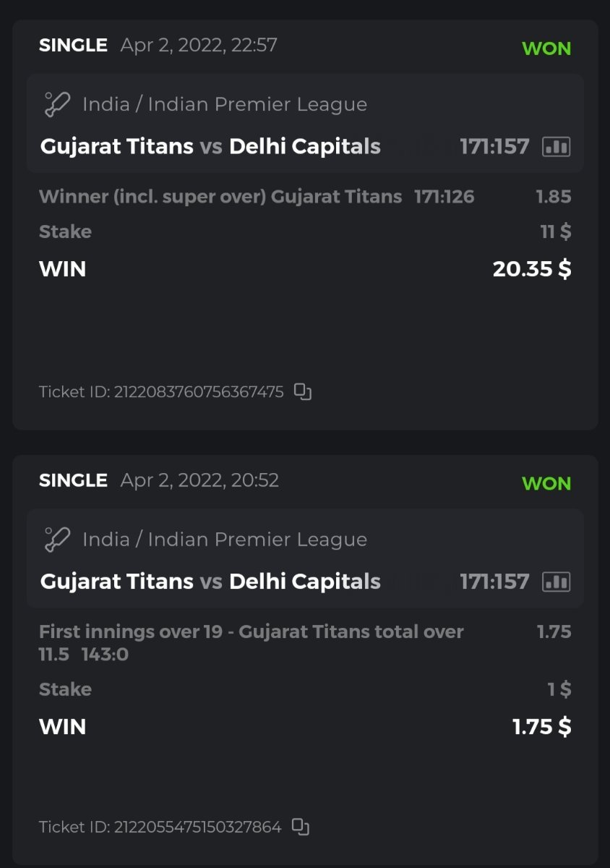Click the cricket icon in first ticket
The width and height of the screenshot is (610, 868).
point(56,104)
